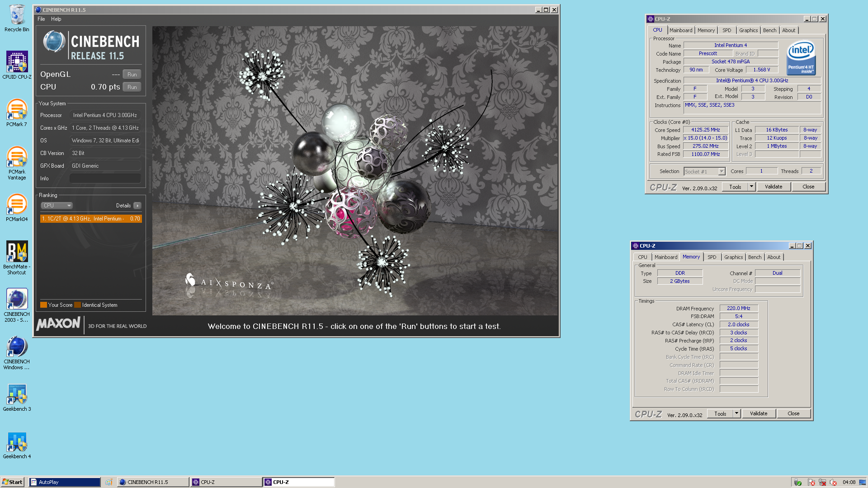Click the volume speaker tray icon
Screen dimensions: 868x488
(x=833, y=482)
